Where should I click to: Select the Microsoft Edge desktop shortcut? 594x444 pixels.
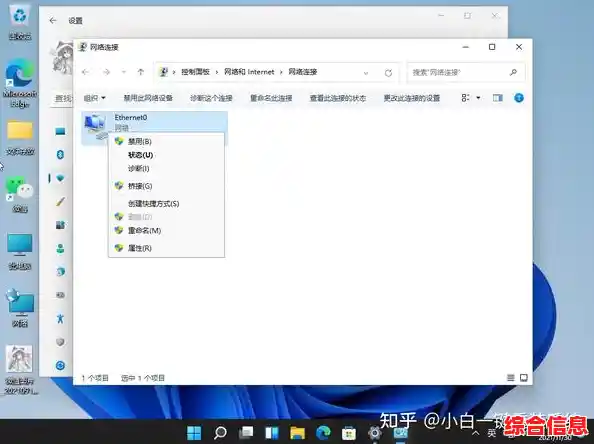coord(20,83)
